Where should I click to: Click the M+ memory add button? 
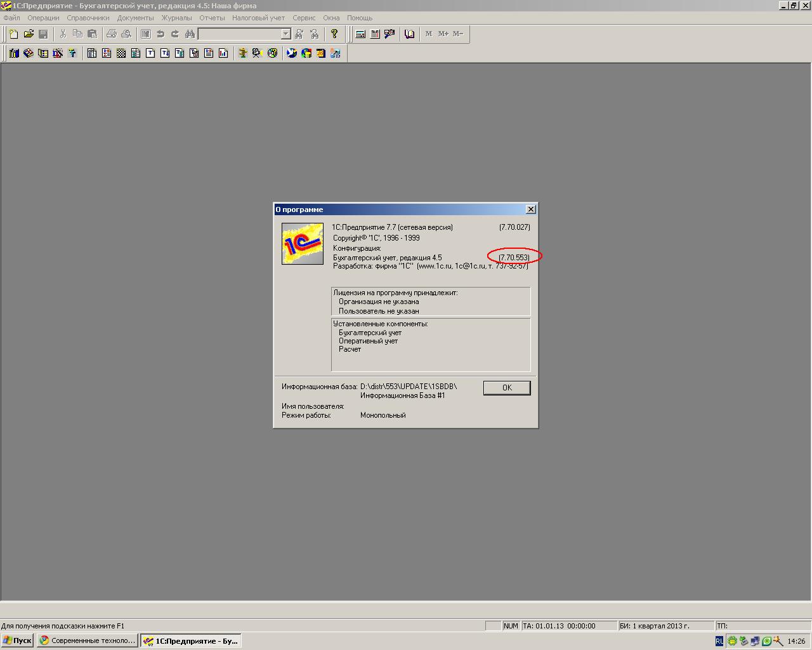click(x=443, y=34)
